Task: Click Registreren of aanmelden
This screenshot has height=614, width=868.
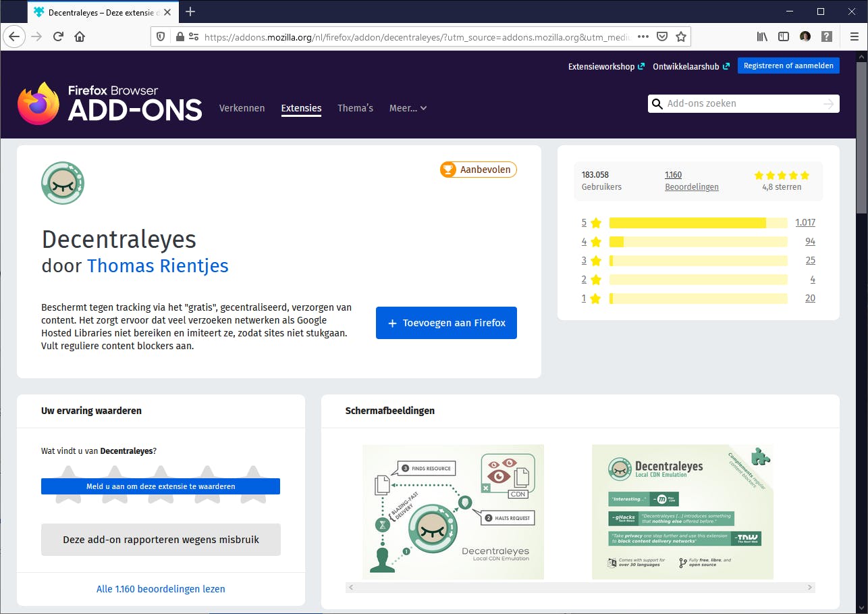Action: tap(788, 66)
